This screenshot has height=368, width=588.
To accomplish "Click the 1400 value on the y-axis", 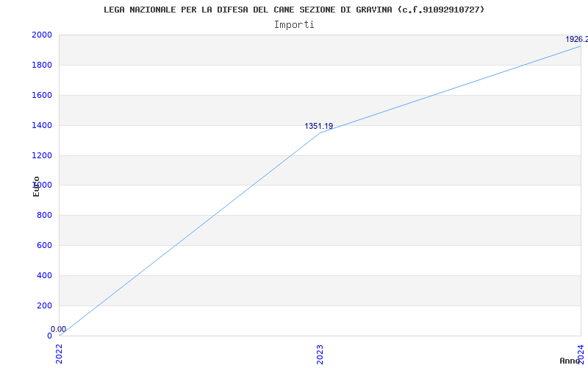I will [x=42, y=125].
